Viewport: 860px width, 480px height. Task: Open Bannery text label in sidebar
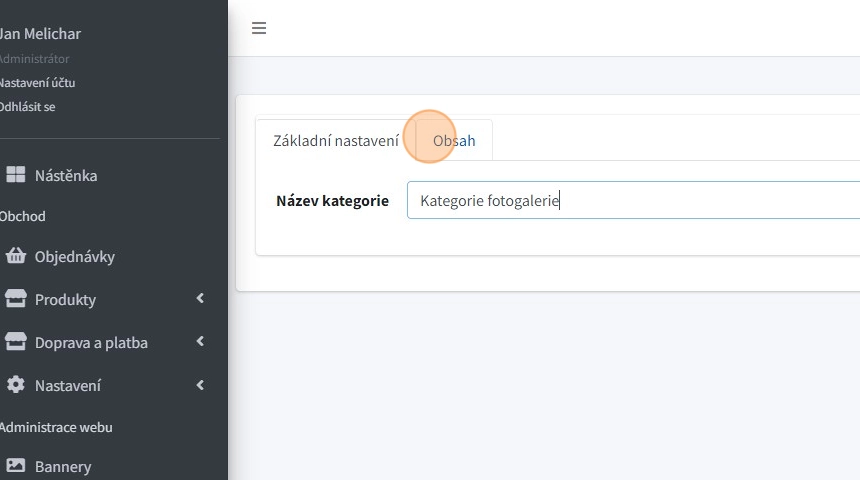point(63,466)
